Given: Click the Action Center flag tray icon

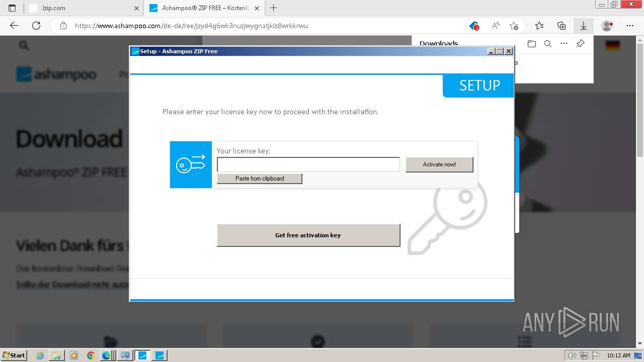Looking at the screenshot, I should click(x=595, y=355).
